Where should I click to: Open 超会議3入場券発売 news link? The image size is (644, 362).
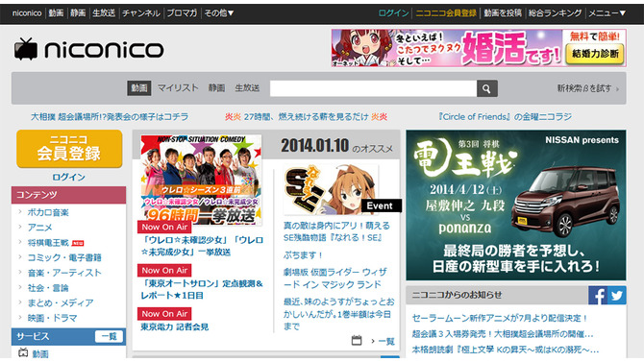click(x=503, y=334)
